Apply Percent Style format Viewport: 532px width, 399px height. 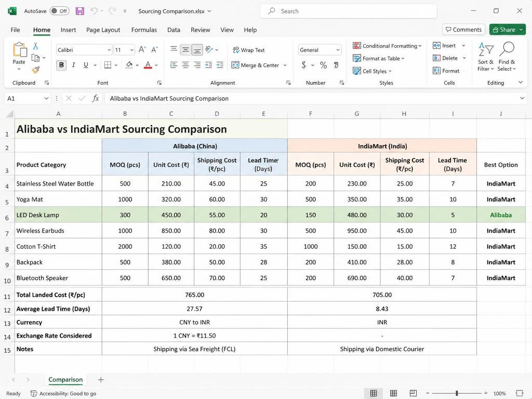point(323,65)
